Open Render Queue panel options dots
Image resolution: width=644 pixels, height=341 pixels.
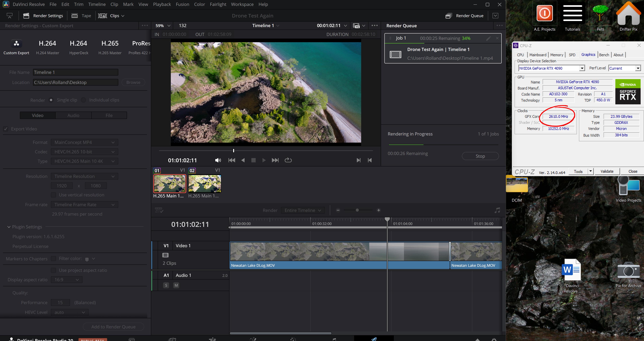point(499,25)
